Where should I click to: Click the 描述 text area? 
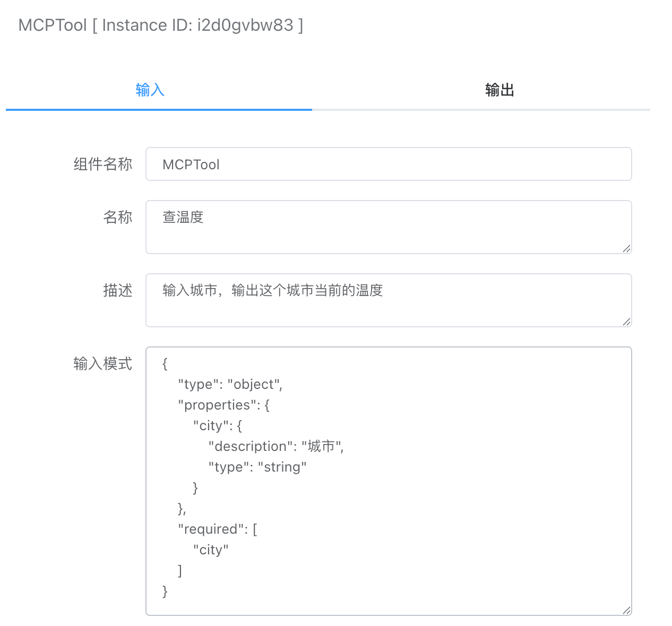372,300
